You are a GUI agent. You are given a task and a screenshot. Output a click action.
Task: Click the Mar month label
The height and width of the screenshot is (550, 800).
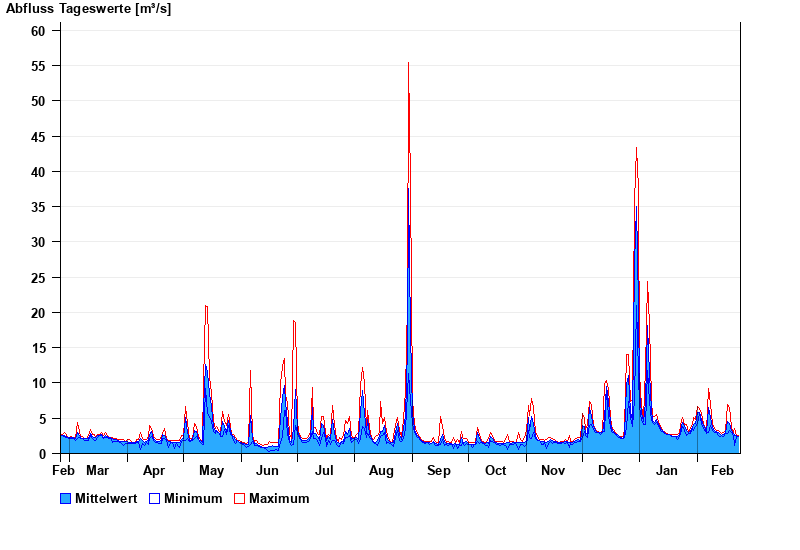[x=97, y=470]
